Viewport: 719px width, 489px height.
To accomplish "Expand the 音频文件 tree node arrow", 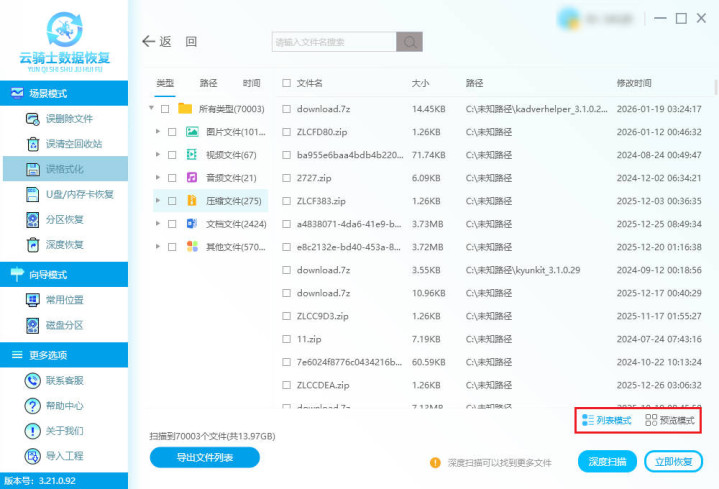I will pos(158,177).
